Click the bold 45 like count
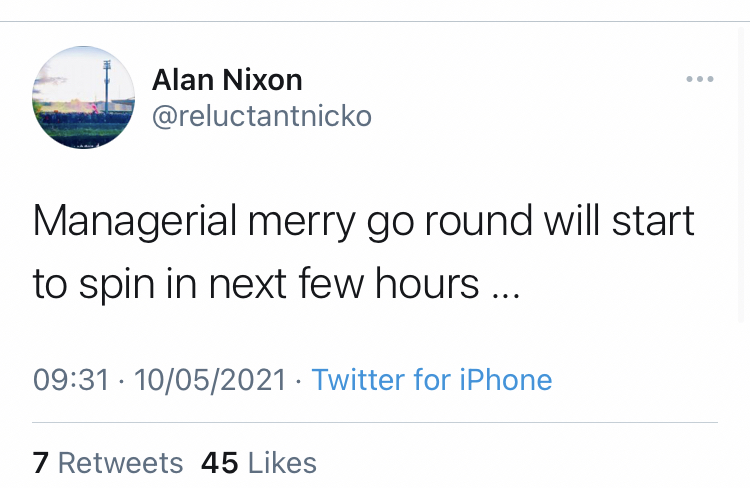750x488 pixels. coord(220,463)
